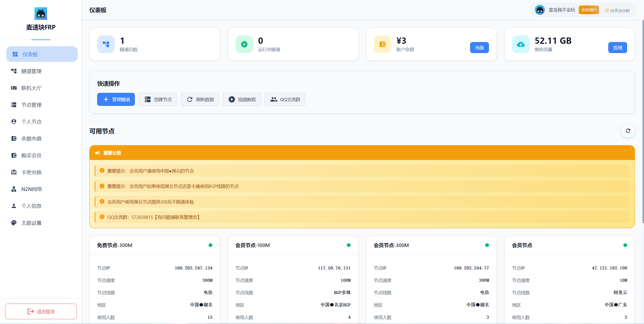Select the 会员节点-100M card title
The image size is (644, 324).
(252, 245)
